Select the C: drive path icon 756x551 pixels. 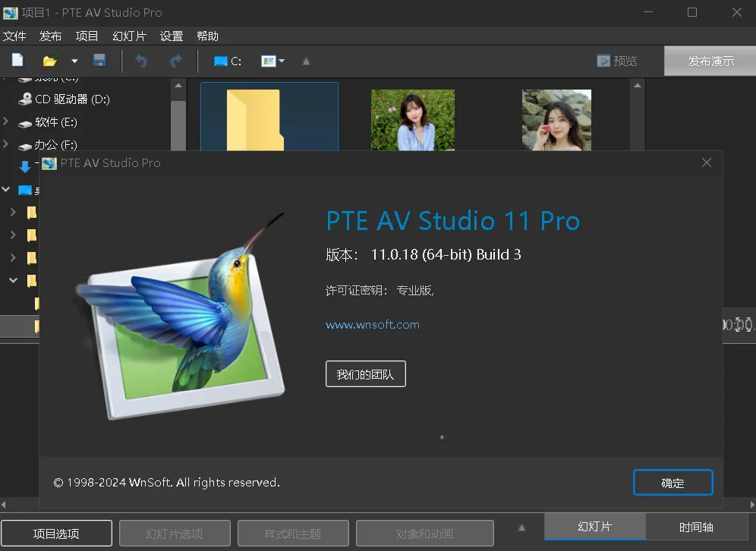tap(228, 61)
